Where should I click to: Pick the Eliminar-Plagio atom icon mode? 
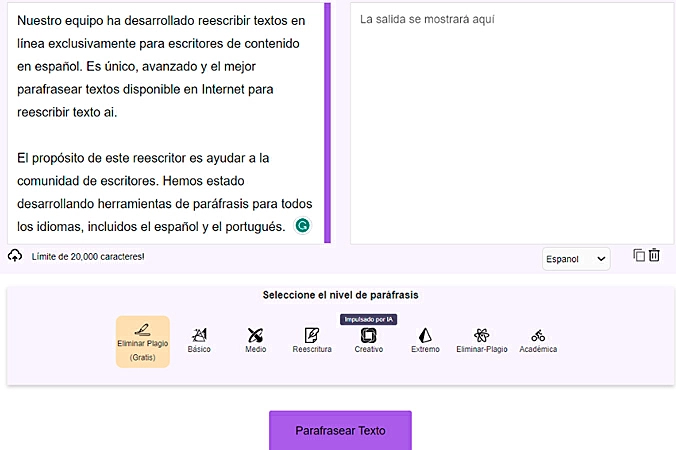tap(482, 336)
